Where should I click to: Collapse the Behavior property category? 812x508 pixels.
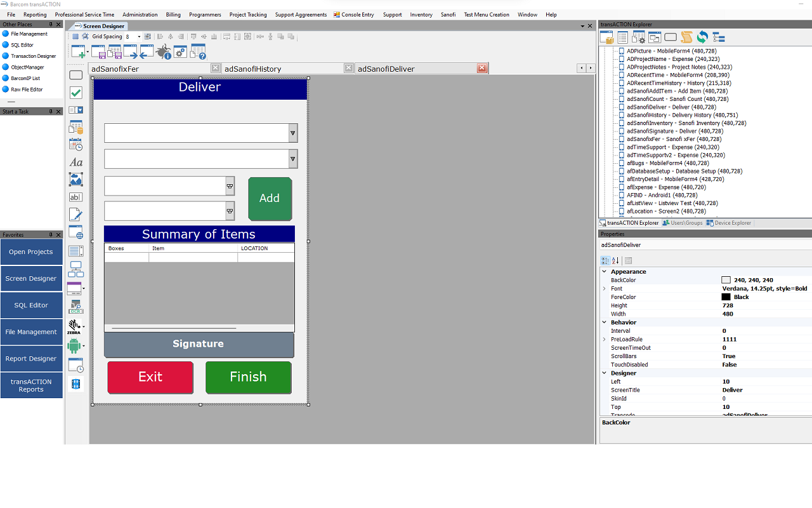[x=605, y=323]
